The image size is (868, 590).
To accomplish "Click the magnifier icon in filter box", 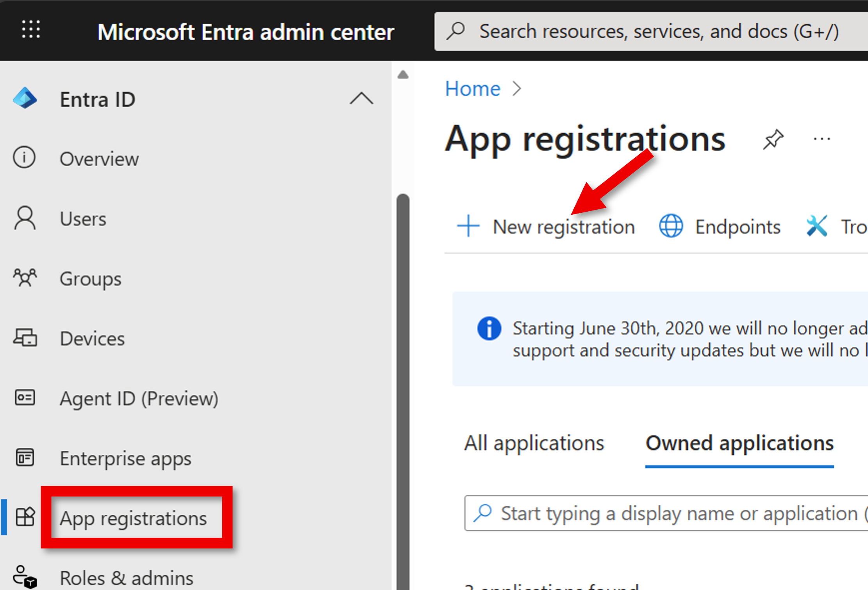I will (x=483, y=513).
